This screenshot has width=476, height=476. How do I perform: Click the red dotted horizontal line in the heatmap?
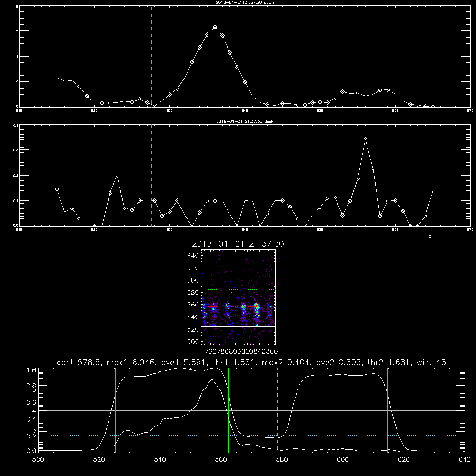pyautogui.click(x=238, y=280)
